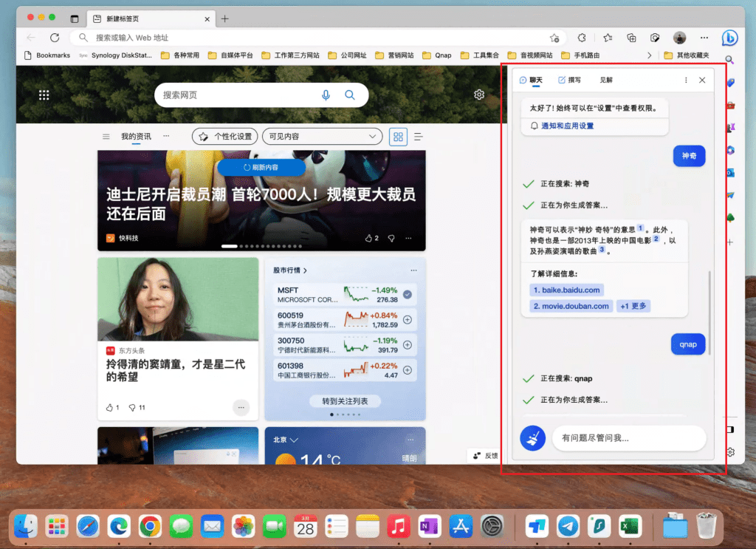Open the 各种常用 bookmarks folder
This screenshot has width=756, height=549.
[x=180, y=55]
